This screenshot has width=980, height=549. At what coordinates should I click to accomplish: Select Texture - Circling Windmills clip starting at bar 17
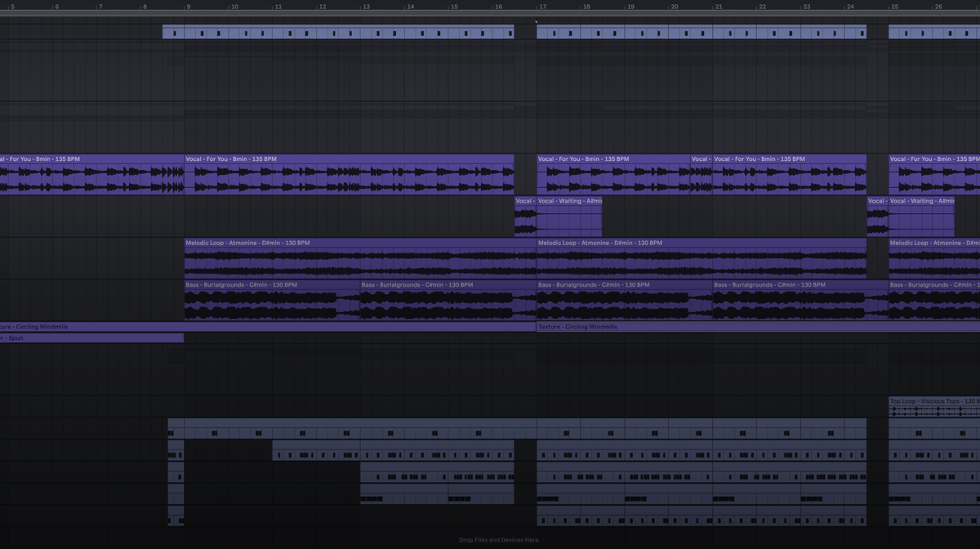coord(759,327)
